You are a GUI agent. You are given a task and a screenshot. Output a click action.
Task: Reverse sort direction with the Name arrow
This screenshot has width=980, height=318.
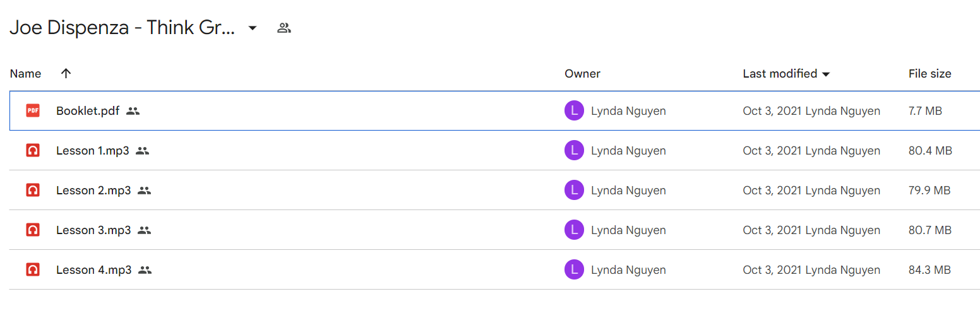(x=66, y=74)
